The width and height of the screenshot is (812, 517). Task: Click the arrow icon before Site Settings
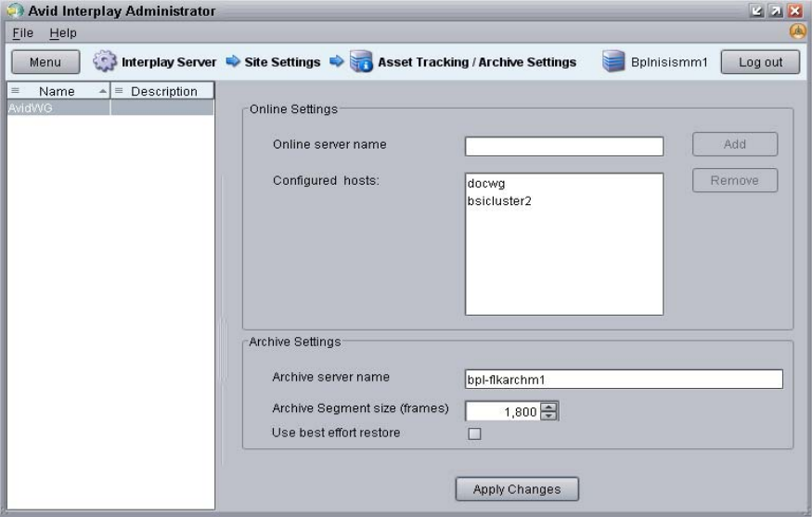tap(233, 61)
